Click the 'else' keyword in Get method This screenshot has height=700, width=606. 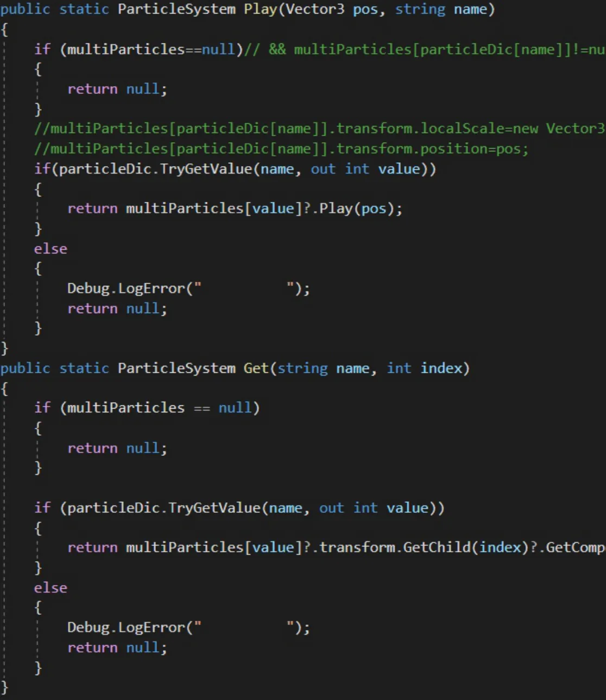(50, 588)
